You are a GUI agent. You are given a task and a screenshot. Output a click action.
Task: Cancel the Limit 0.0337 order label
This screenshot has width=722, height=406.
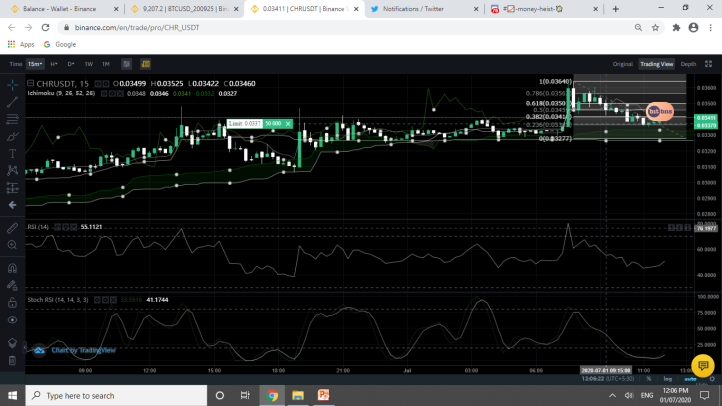click(x=288, y=123)
